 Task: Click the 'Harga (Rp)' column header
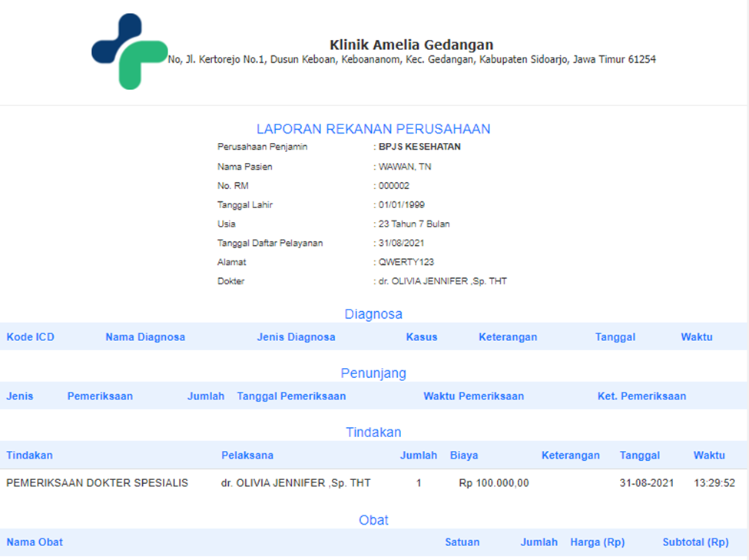pos(598,542)
